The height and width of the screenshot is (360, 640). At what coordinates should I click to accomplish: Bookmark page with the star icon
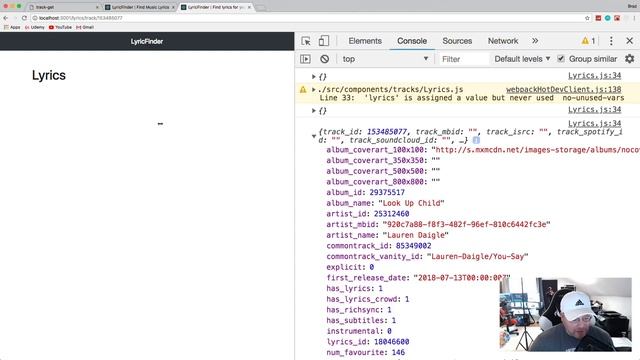point(587,18)
